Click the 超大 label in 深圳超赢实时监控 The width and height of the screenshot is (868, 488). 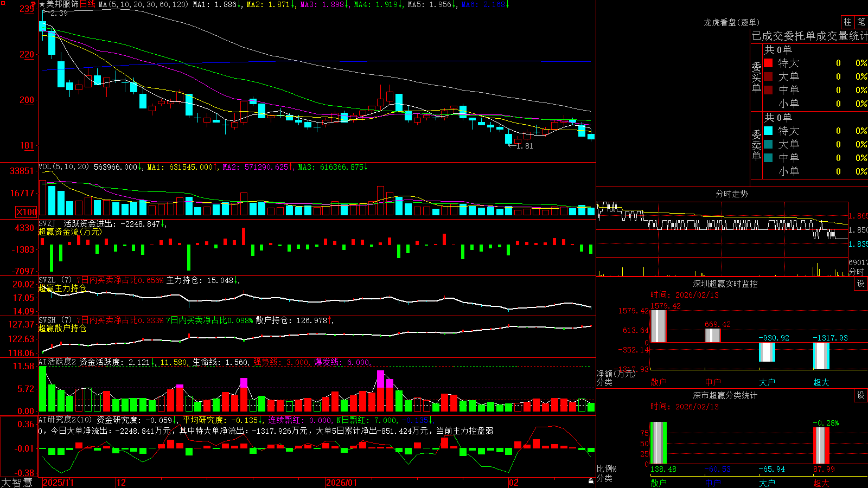pos(821,382)
